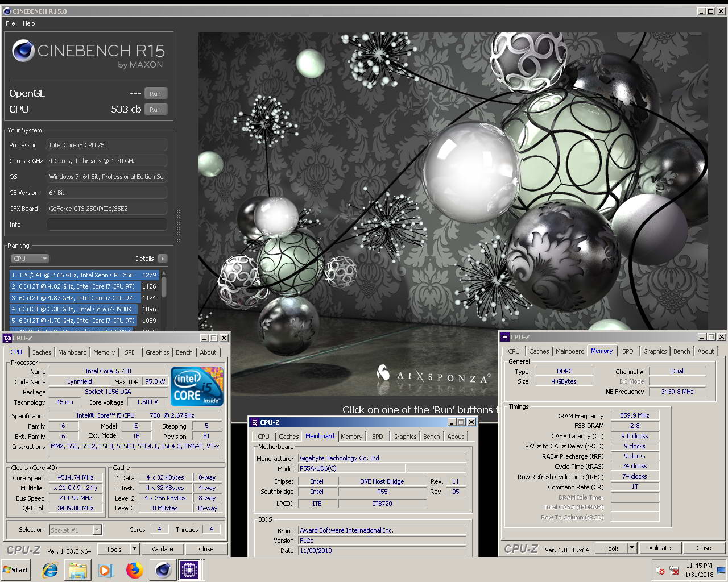Open Caches tab in middle CPU-Z window
The height and width of the screenshot is (582, 728).
(x=289, y=436)
